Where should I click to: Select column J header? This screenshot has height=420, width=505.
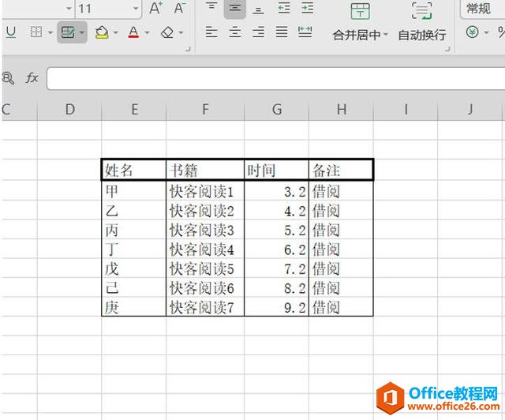click(x=470, y=110)
